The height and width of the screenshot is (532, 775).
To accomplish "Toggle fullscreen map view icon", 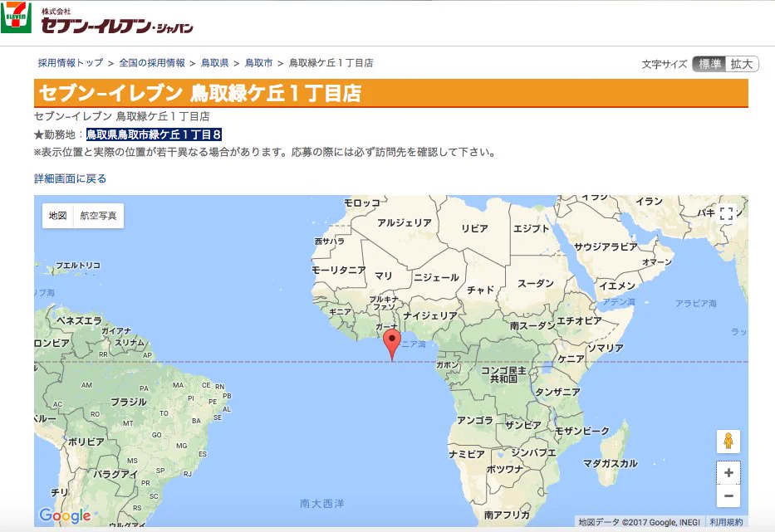I will pos(727,213).
